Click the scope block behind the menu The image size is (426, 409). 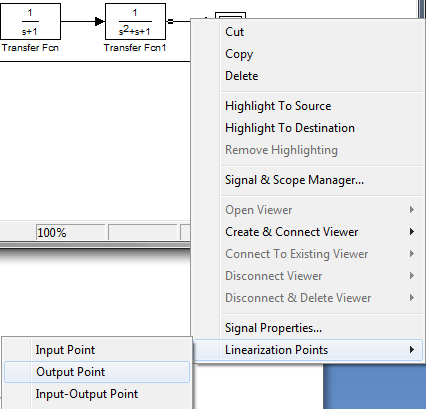[230, 15]
